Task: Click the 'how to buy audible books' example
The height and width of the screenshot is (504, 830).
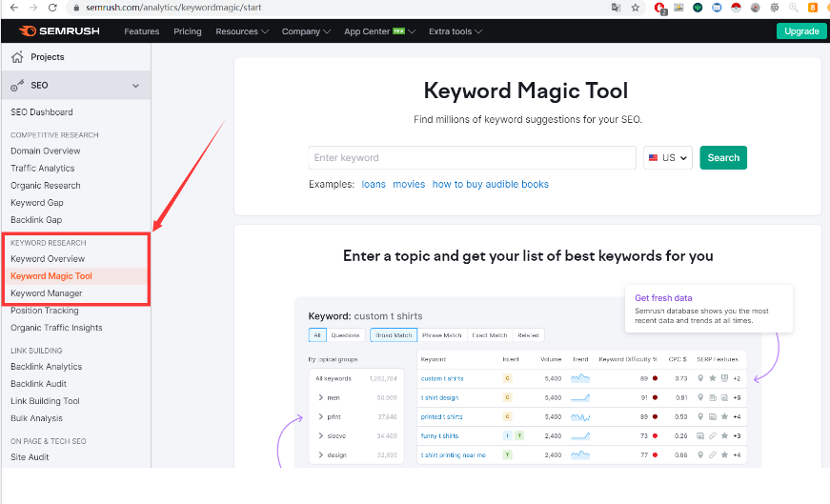Action: point(490,184)
